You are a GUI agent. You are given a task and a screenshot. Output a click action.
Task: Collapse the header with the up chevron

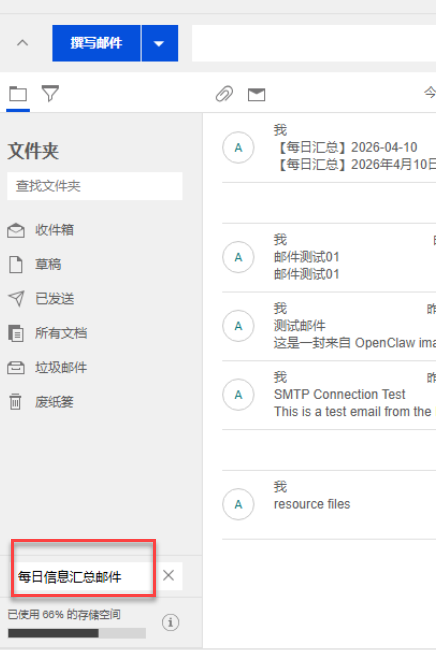click(x=22, y=43)
